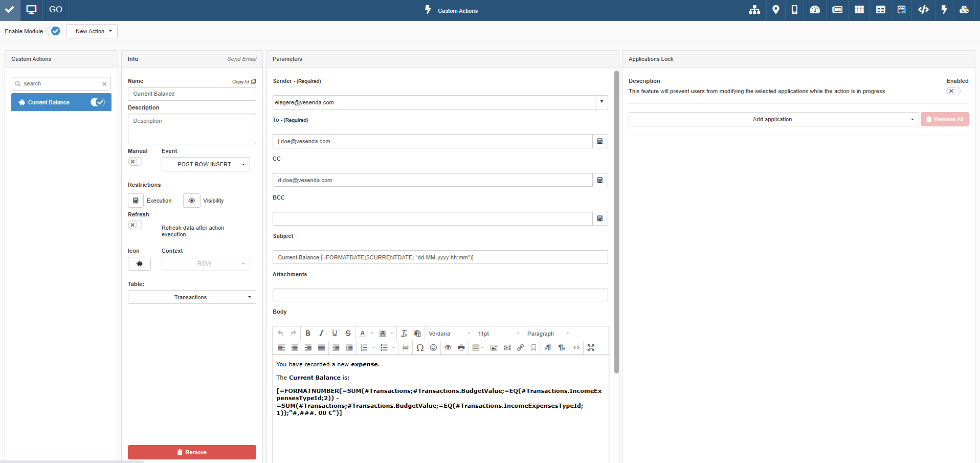Open the Add application dropdown
This screenshot has width=980, height=463.
coord(773,119)
